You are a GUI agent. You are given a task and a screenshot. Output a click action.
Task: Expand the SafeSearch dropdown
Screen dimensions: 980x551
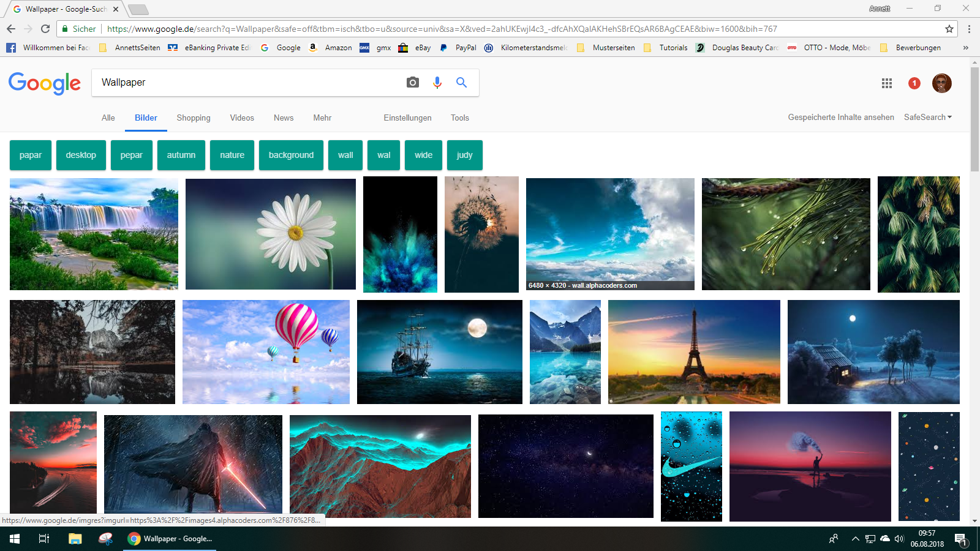point(928,117)
